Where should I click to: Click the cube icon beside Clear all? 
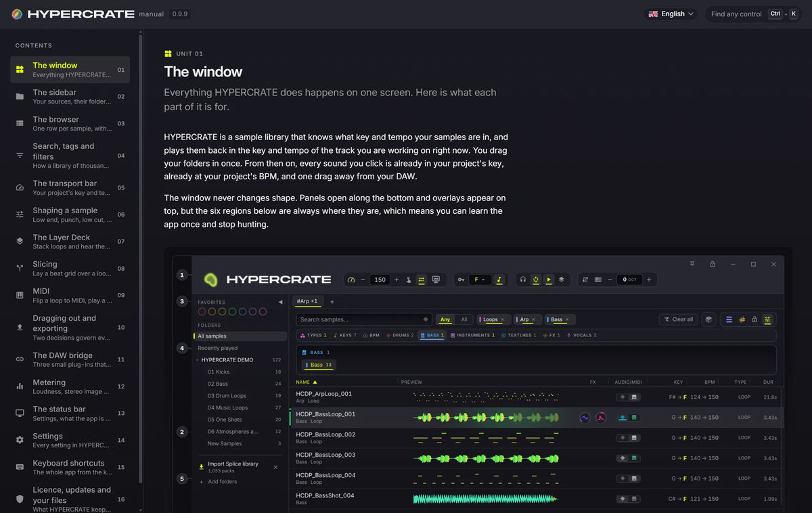(x=709, y=319)
